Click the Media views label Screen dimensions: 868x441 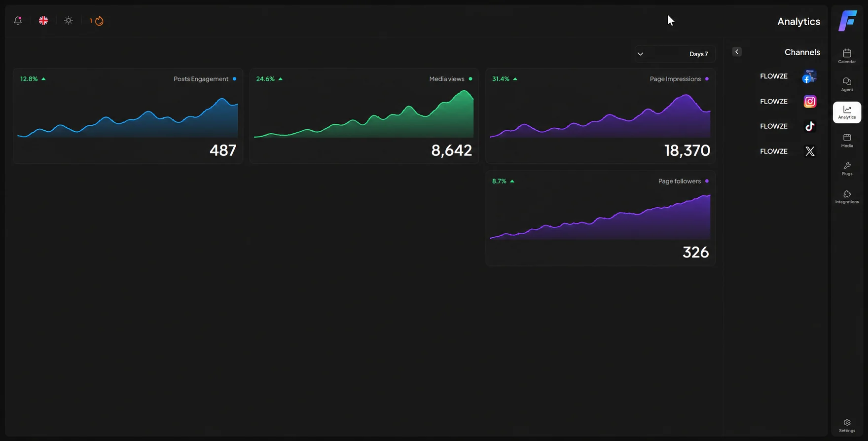[447, 79]
